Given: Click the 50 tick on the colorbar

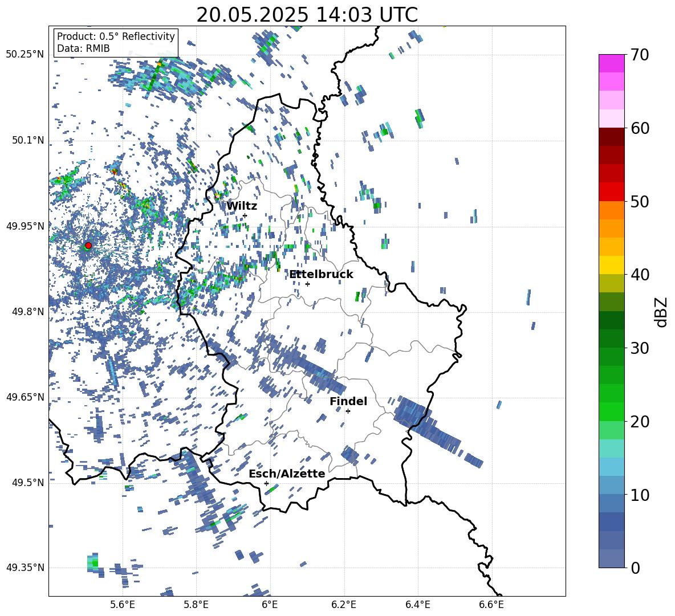Looking at the screenshot, I should pyautogui.click(x=640, y=202).
